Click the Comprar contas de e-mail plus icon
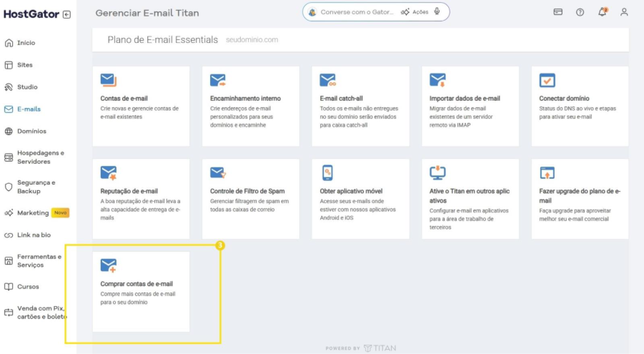The image size is (644, 354). pyautogui.click(x=109, y=265)
